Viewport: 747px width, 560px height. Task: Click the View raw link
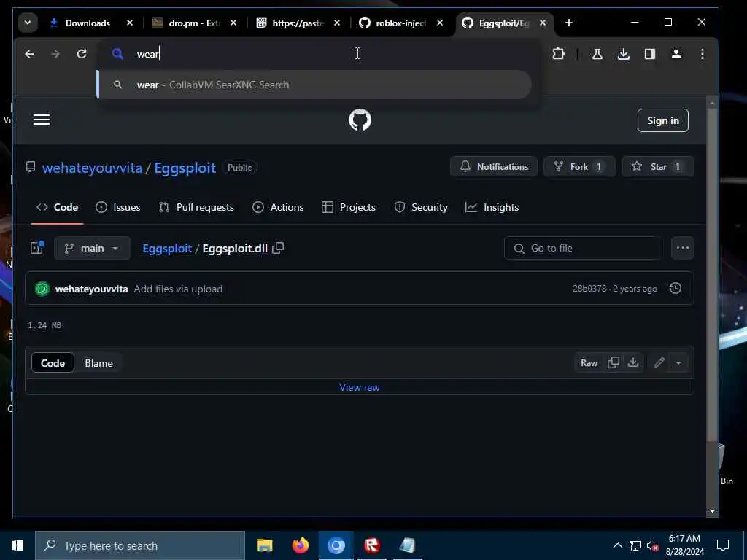pyautogui.click(x=359, y=387)
